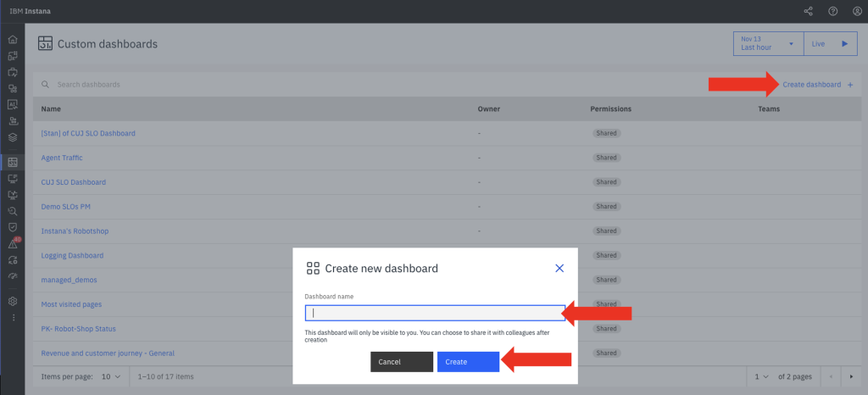Click the Name column header
868x395 pixels.
[x=51, y=109]
